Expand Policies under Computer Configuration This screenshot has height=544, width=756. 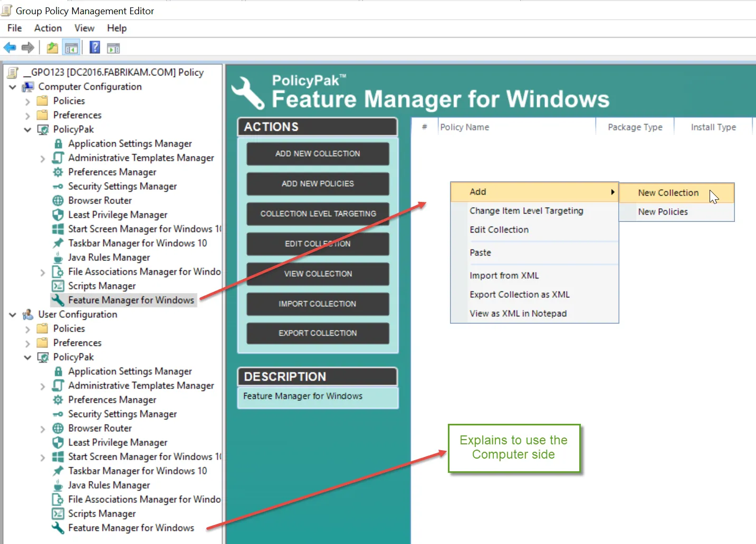[x=27, y=101]
